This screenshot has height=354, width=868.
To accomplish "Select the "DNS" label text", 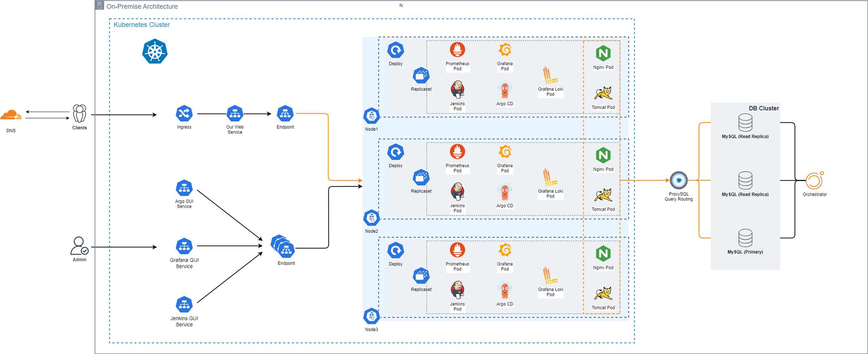I will tap(11, 131).
